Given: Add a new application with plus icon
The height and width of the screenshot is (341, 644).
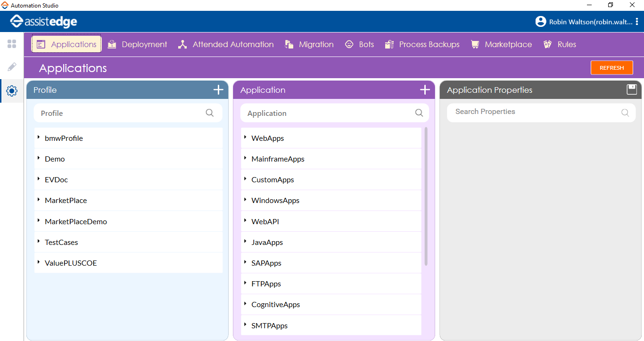Looking at the screenshot, I should click(x=425, y=89).
